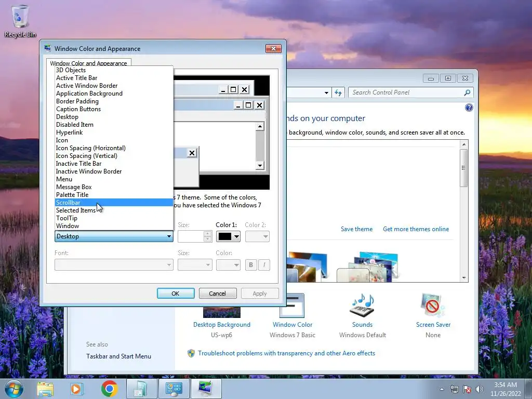Click the Desktop Background thumbnail
The height and width of the screenshot is (399, 532).
point(221,312)
